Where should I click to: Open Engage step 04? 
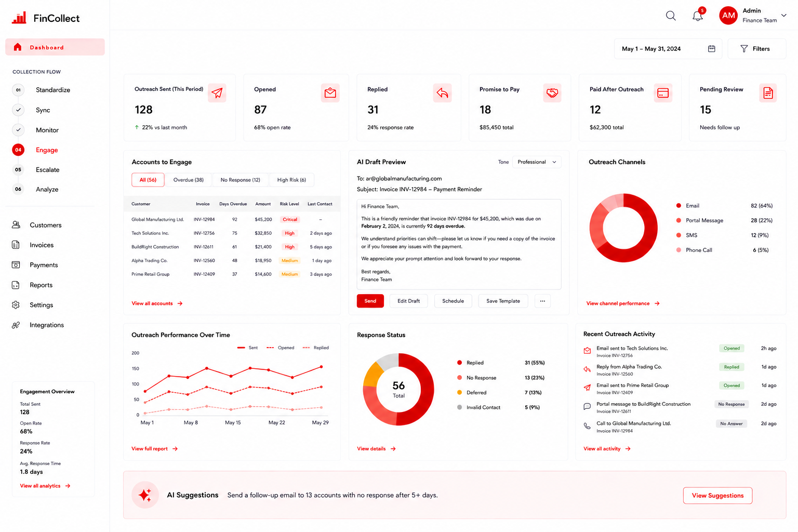[35, 150]
